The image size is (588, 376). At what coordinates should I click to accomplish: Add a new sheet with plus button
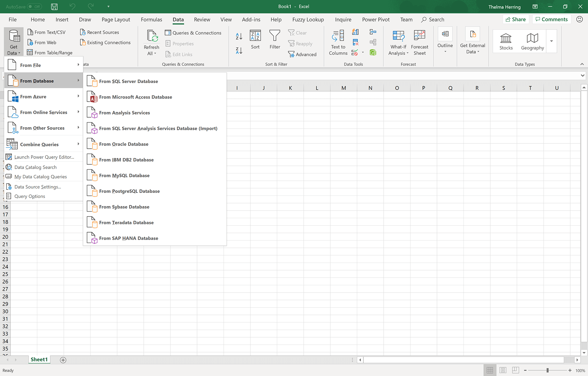pyautogui.click(x=63, y=360)
